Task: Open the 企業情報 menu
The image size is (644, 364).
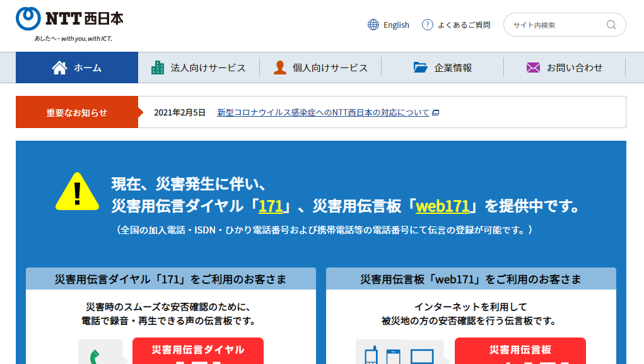Action: point(442,68)
